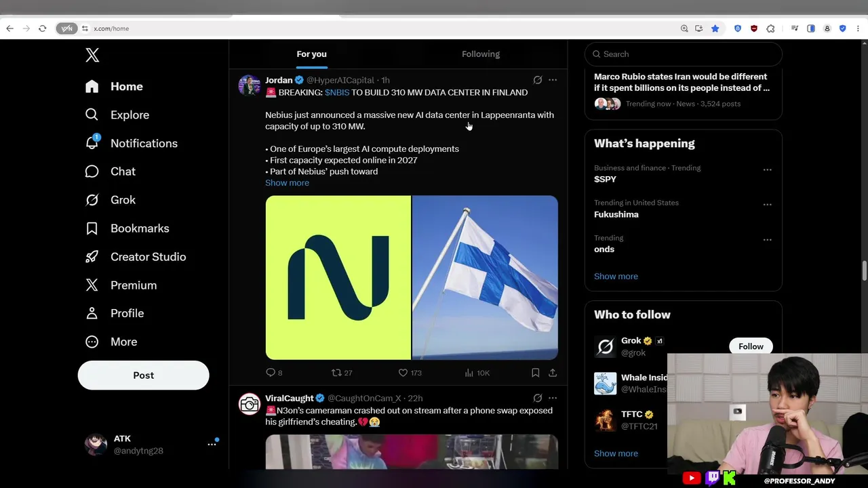The image size is (868, 488).
Task: Go back with browser back arrow
Action: (9, 28)
